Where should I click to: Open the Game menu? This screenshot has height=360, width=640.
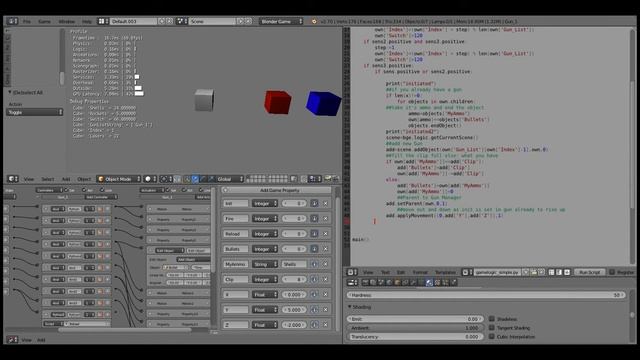pyautogui.click(x=44, y=21)
